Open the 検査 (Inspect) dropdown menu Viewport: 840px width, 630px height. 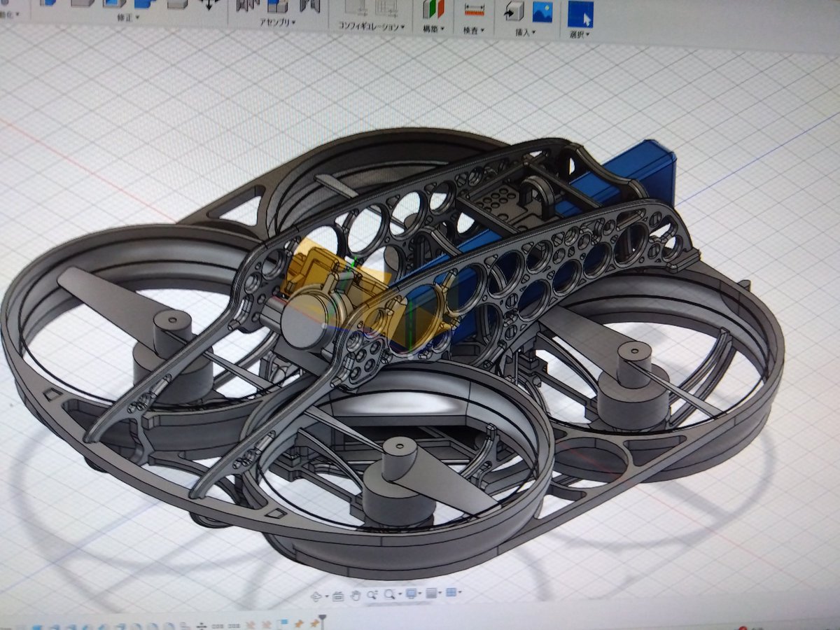tap(473, 30)
